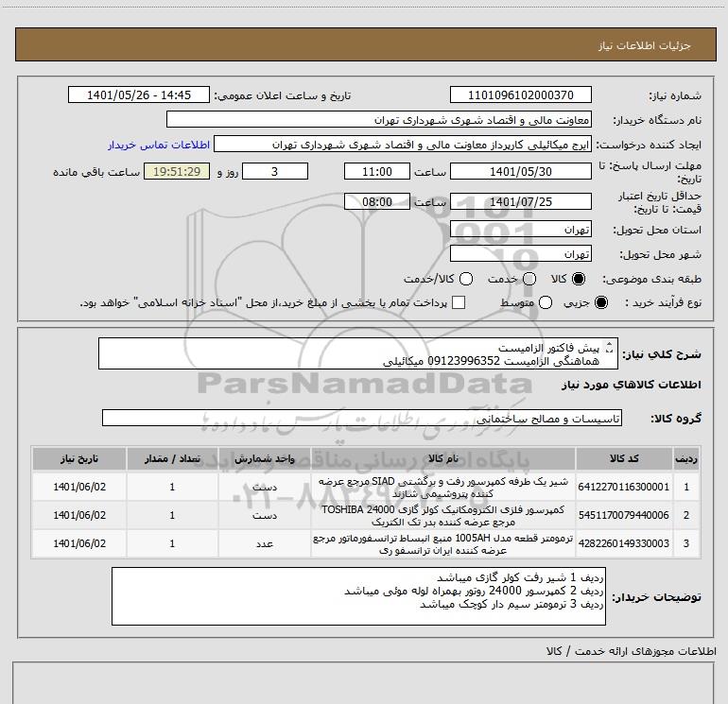The height and width of the screenshot is (704, 728).
Task: Click the تعداد / مقدار column header
Action: (172, 458)
